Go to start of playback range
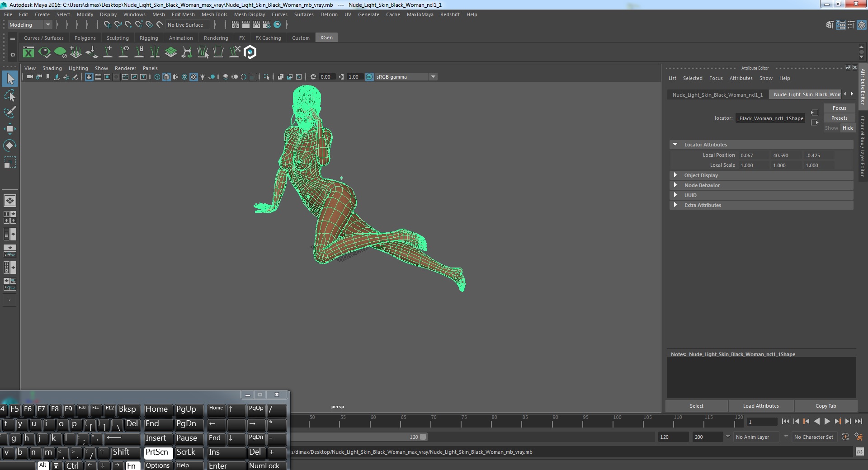 785,421
